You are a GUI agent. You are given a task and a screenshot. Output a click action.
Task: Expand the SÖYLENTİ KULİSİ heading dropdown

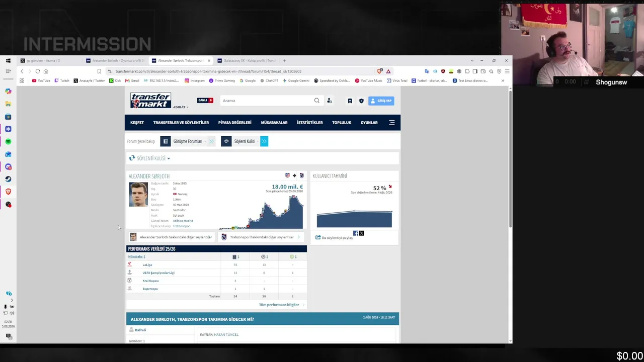point(153,158)
